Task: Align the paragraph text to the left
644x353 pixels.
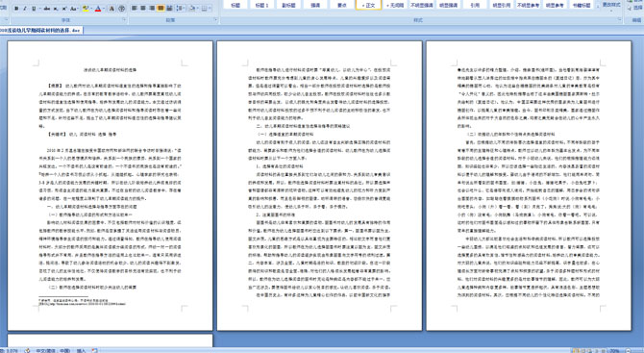Action: (x=135, y=9)
